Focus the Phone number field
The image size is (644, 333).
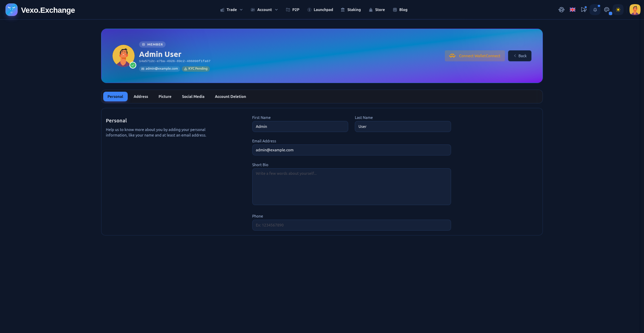click(352, 225)
